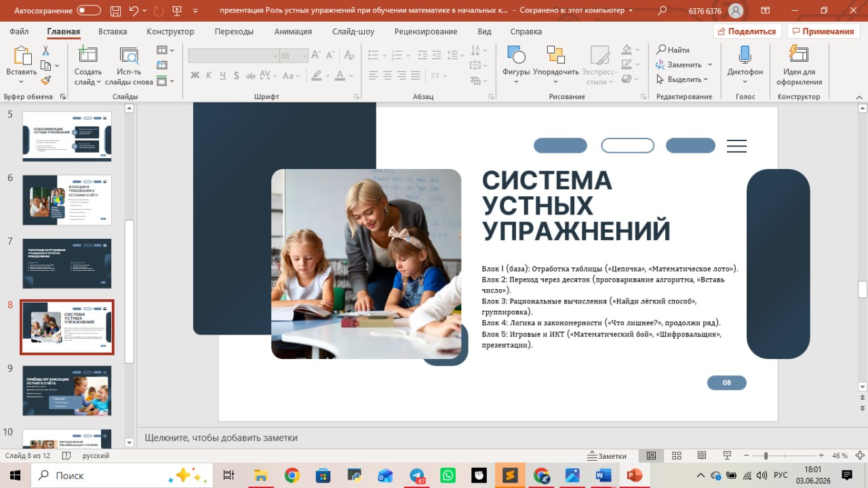Click the reset slide icon

(x=162, y=65)
